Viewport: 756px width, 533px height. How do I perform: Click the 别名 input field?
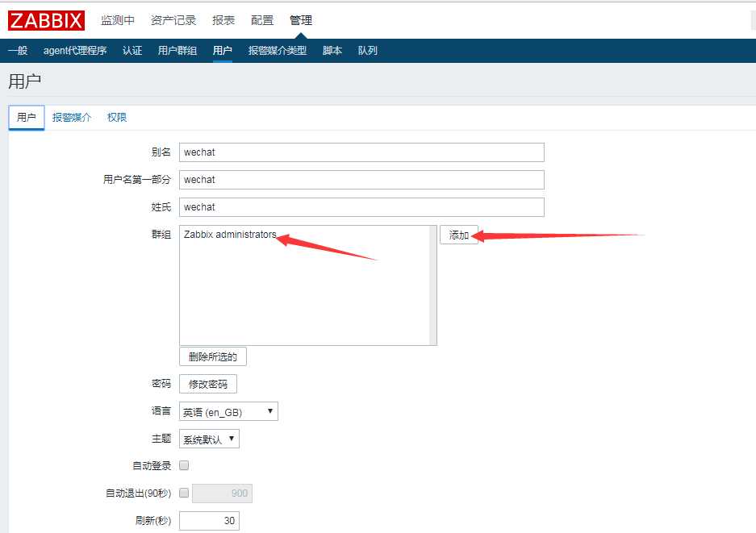tap(361, 152)
